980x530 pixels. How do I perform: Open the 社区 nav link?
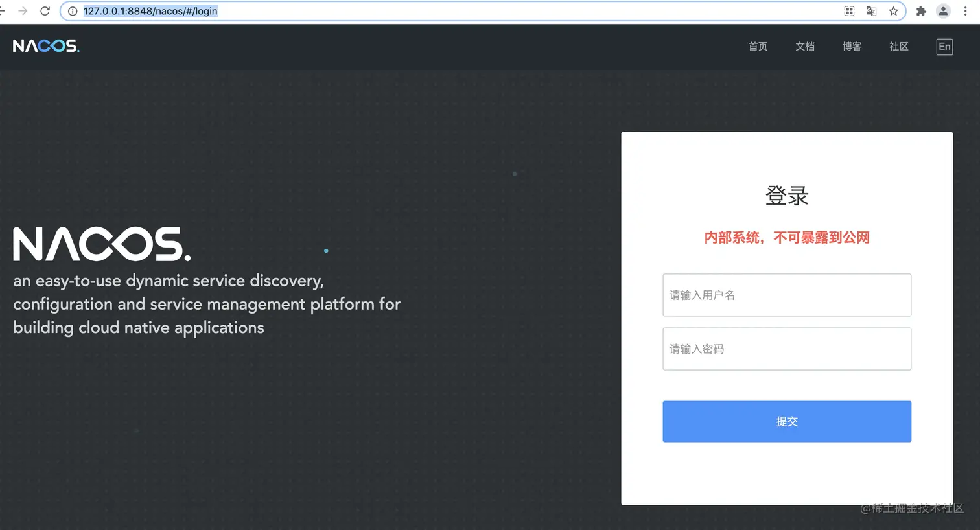pos(899,47)
